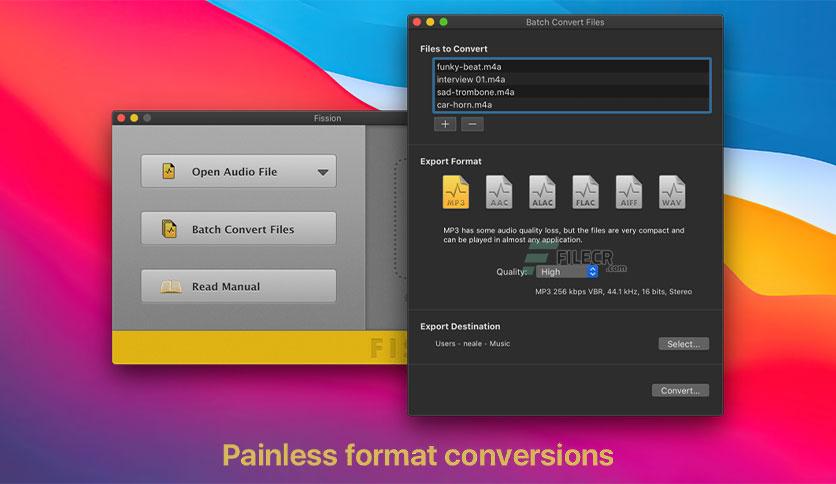Select funky-beat.m4a in the file list
Viewport: 836px width, 484px height.
coord(572,67)
